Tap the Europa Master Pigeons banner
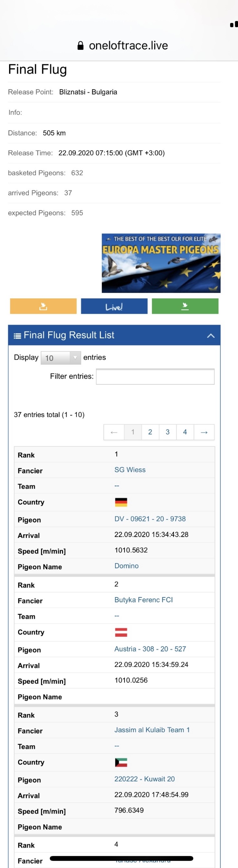 (161, 263)
